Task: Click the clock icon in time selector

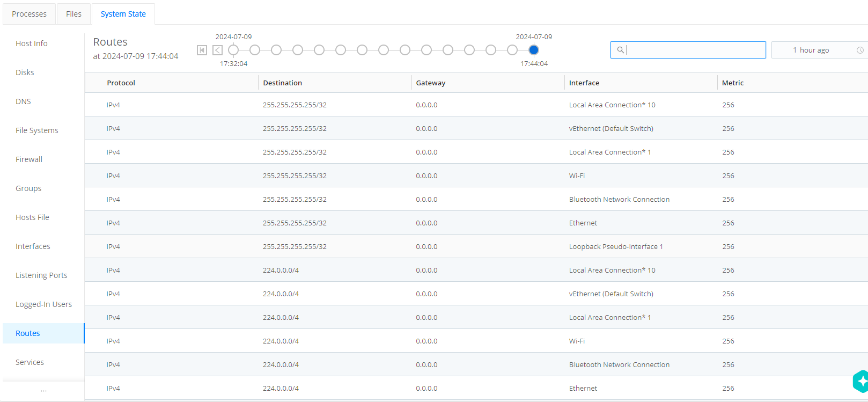Action: pos(860,50)
